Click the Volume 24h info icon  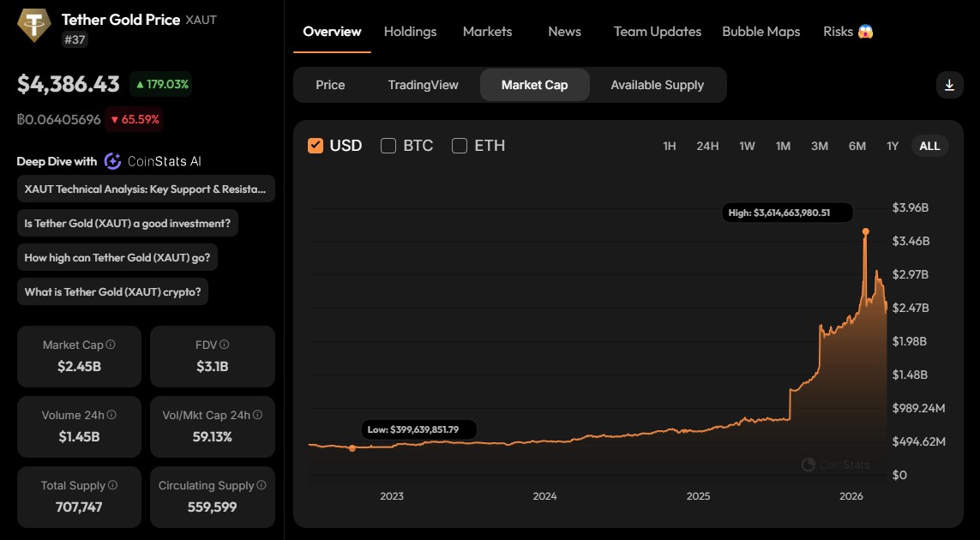(111, 415)
